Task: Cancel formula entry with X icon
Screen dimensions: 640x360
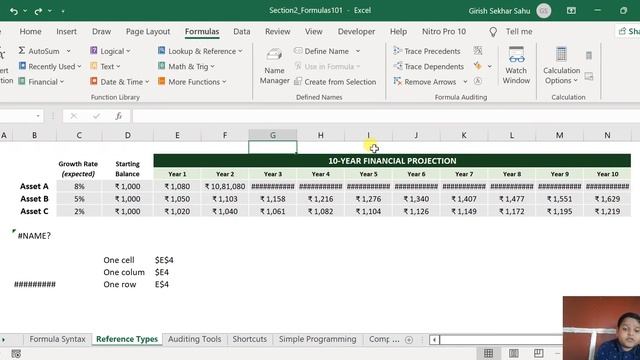Action: point(73,116)
